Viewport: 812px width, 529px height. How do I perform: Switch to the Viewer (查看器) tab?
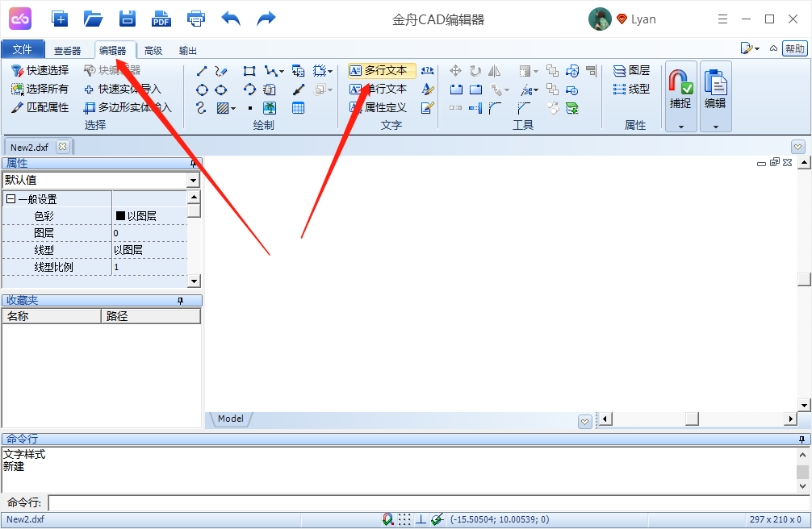coord(67,50)
